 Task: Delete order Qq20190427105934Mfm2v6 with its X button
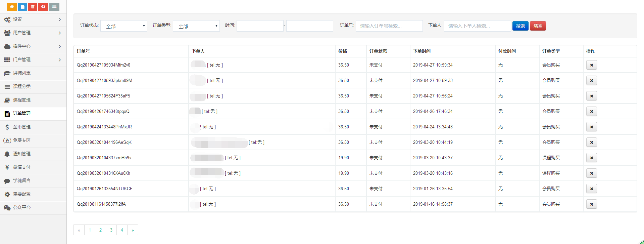591,65
